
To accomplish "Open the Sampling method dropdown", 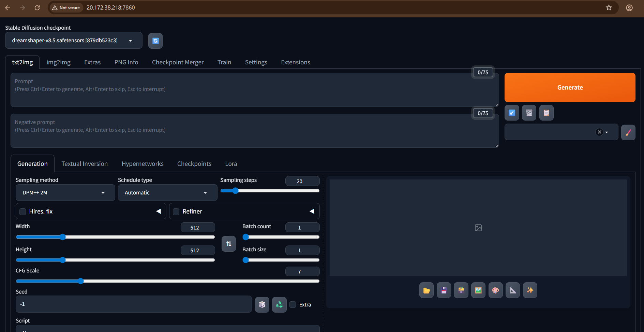I will point(65,193).
